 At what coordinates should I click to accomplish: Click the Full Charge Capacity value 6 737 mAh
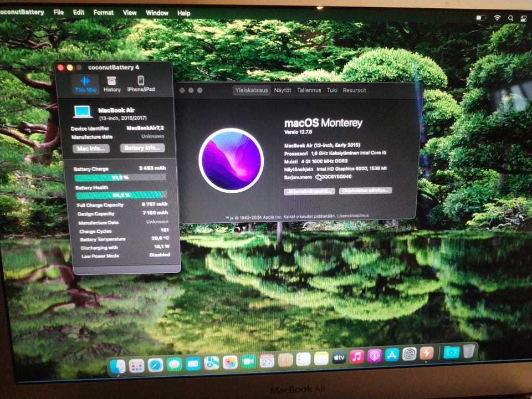(155, 204)
